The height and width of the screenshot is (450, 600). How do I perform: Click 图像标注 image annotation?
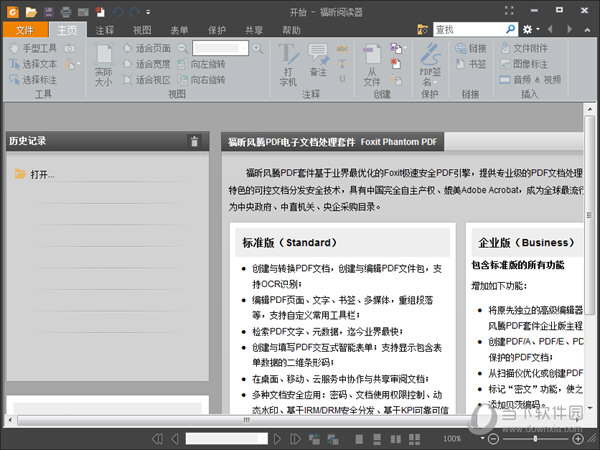524,64
